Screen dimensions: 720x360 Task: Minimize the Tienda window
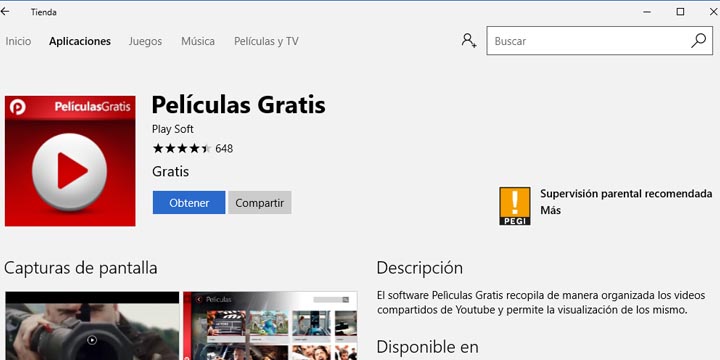coord(647,12)
